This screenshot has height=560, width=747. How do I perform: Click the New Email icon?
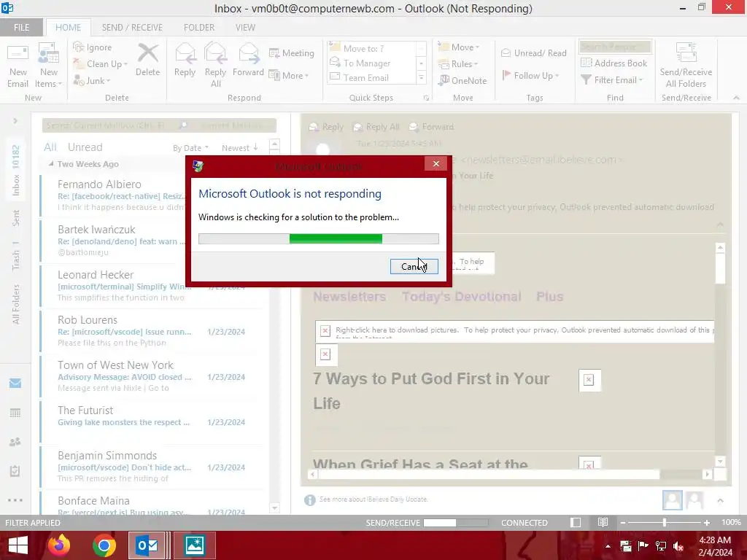click(x=18, y=52)
